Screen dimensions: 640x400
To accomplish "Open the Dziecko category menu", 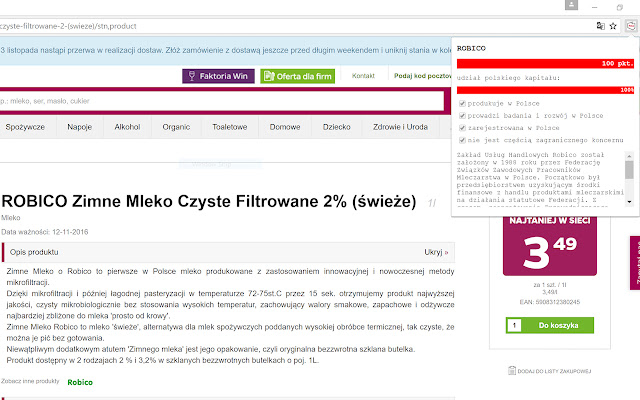I will 336,127.
